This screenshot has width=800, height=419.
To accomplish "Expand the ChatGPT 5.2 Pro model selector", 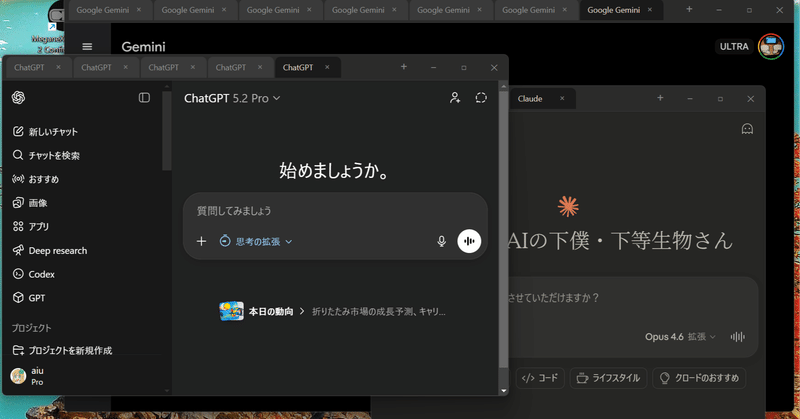I will tap(232, 98).
